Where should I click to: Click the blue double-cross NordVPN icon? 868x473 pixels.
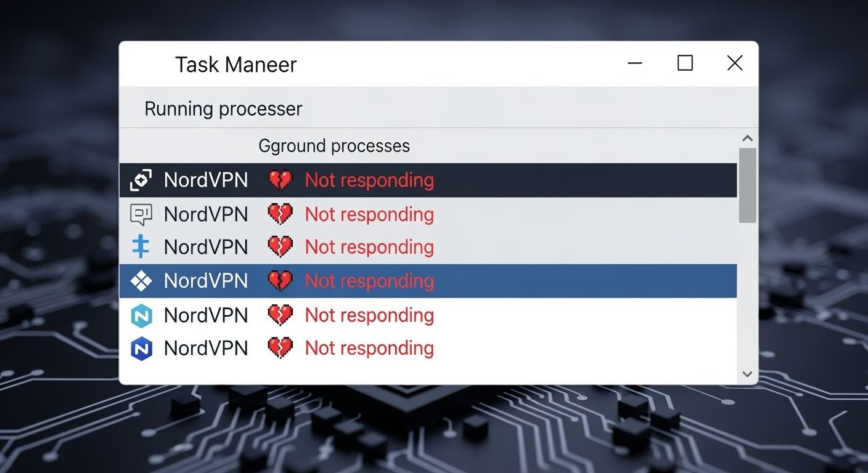pos(141,247)
